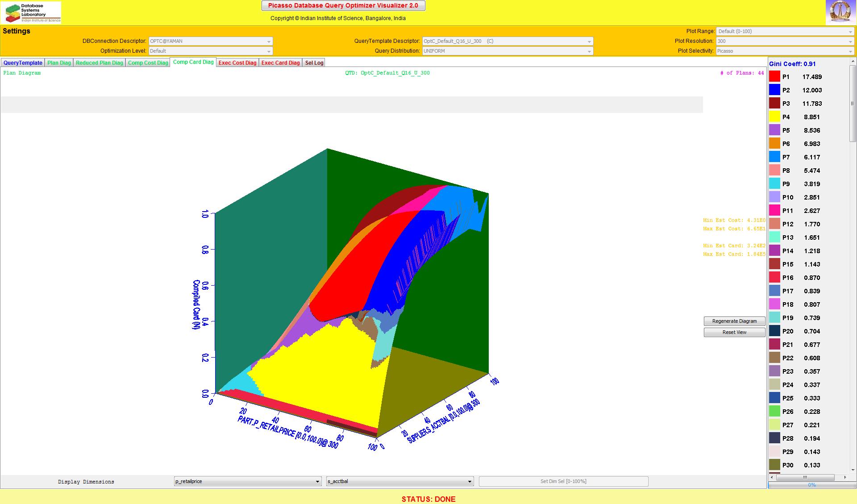
Task: Select the P7 blue plan swatch
Action: pos(774,157)
